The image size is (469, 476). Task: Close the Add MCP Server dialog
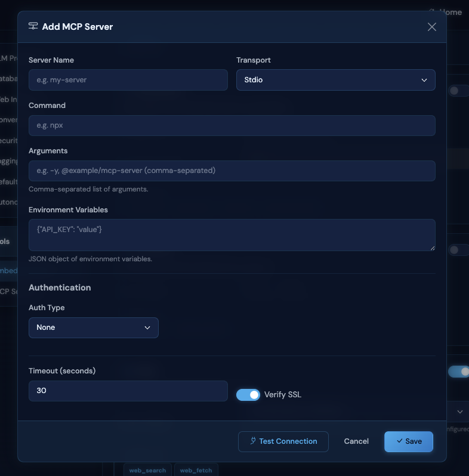431,27
